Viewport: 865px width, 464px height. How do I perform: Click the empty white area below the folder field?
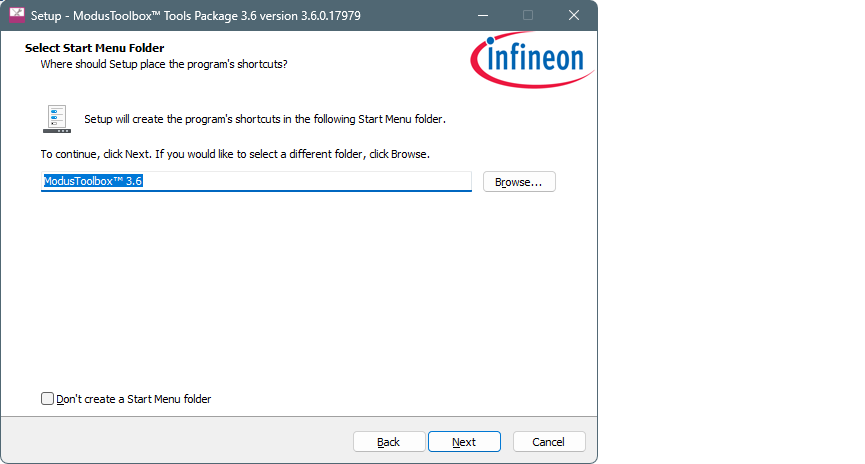[x=298, y=290]
